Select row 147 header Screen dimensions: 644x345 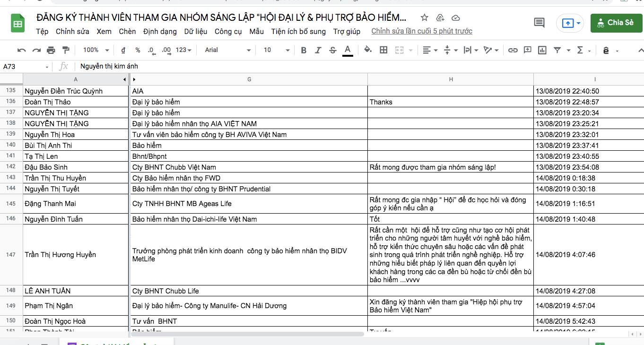coord(11,255)
